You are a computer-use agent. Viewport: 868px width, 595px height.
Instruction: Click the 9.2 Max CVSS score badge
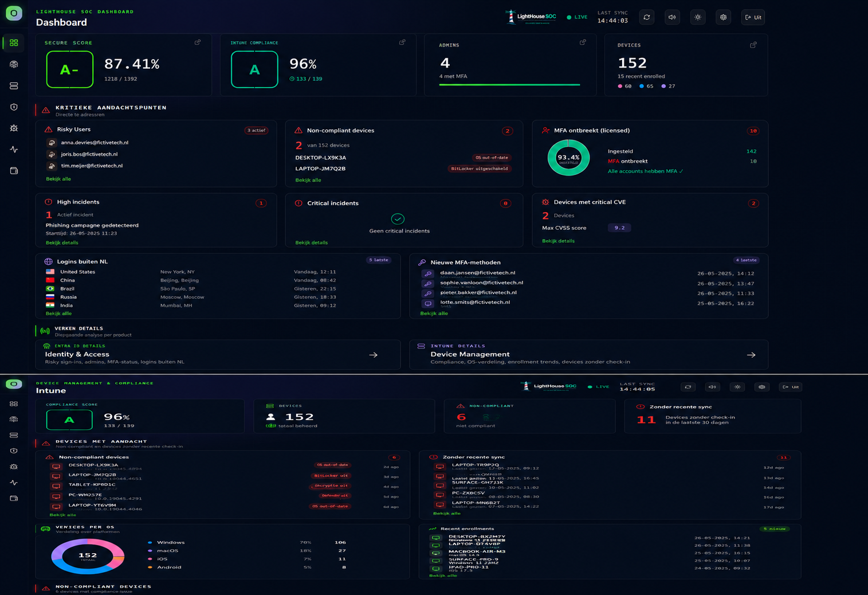tap(619, 228)
